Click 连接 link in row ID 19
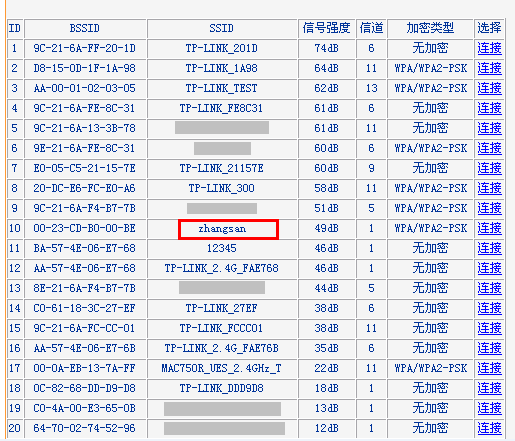The image size is (515, 441). tap(489, 408)
